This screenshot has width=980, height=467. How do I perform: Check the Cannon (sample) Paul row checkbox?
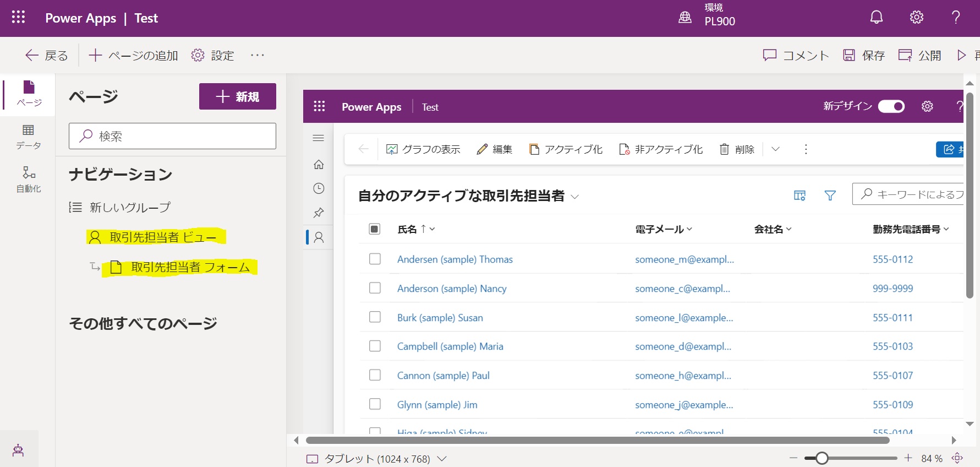pos(375,375)
